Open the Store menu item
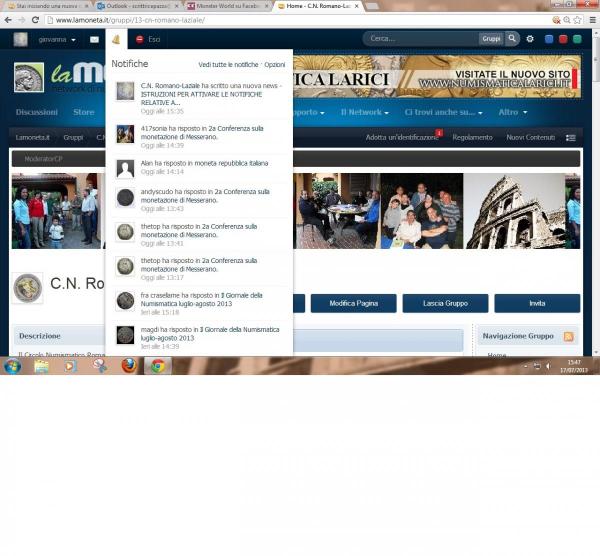This screenshot has height=556, width=600. pyautogui.click(x=84, y=112)
